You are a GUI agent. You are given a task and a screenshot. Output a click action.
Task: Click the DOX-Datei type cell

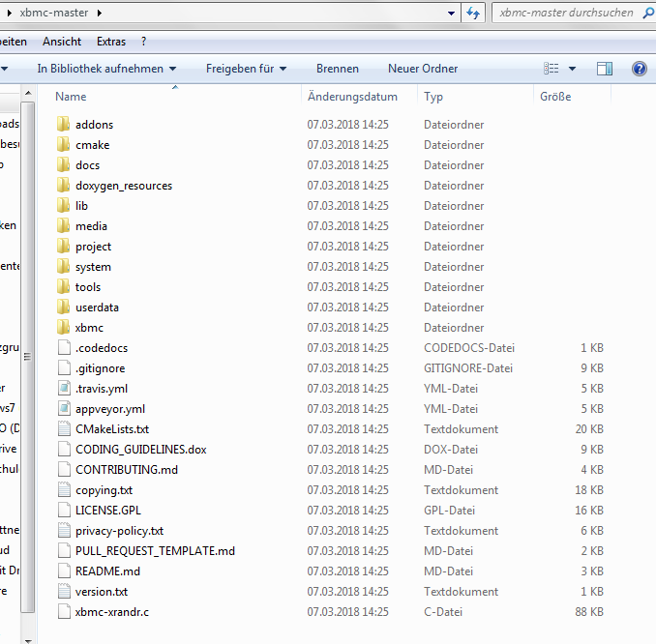pos(451,449)
